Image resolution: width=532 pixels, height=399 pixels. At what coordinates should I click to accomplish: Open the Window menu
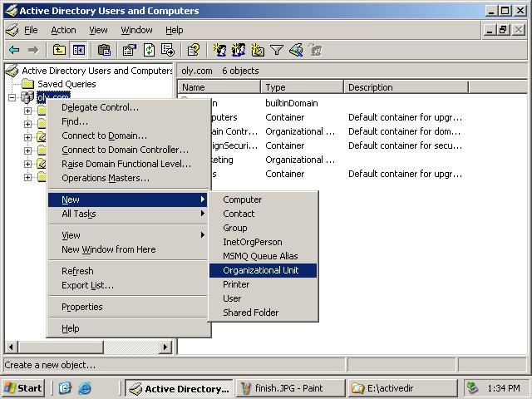click(x=136, y=30)
